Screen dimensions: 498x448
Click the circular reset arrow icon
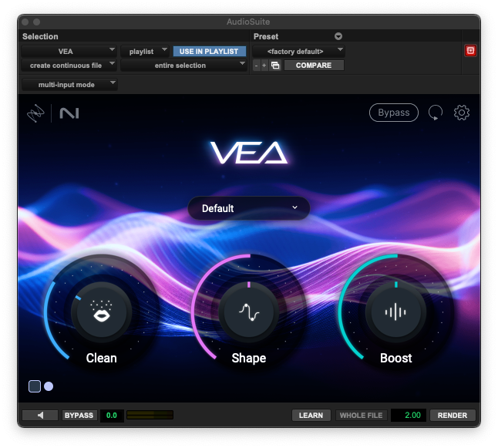tap(436, 113)
